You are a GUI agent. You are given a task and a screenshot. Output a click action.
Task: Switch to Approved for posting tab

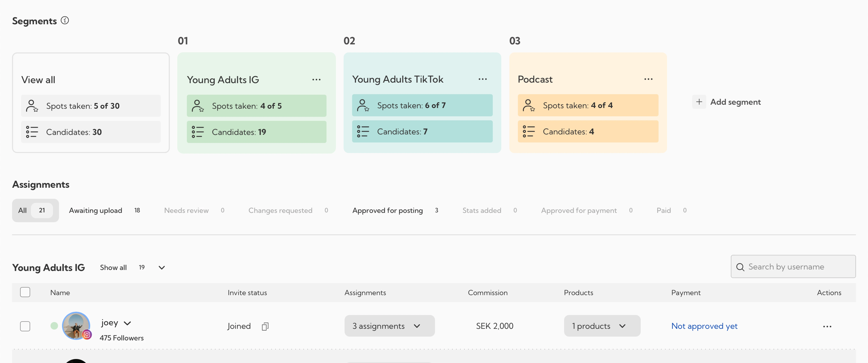click(x=395, y=211)
